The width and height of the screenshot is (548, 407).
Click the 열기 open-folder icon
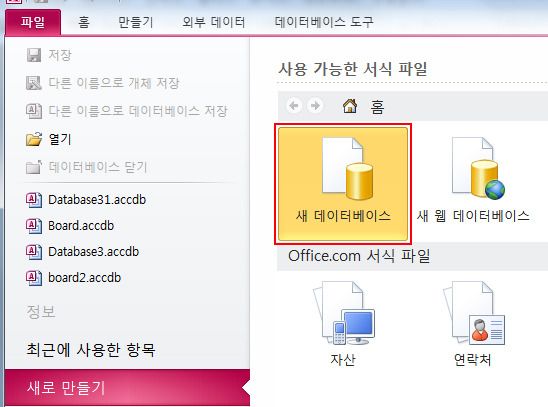pos(34,139)
